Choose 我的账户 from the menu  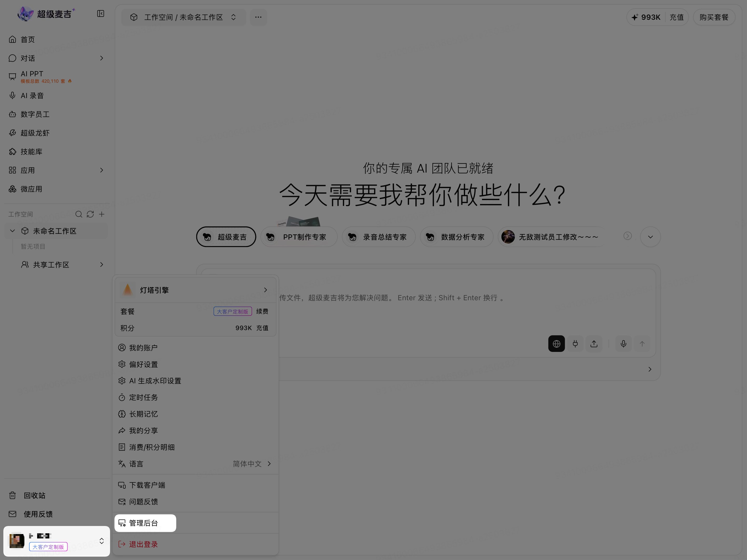pyautogui.click(x=195, y=348)
